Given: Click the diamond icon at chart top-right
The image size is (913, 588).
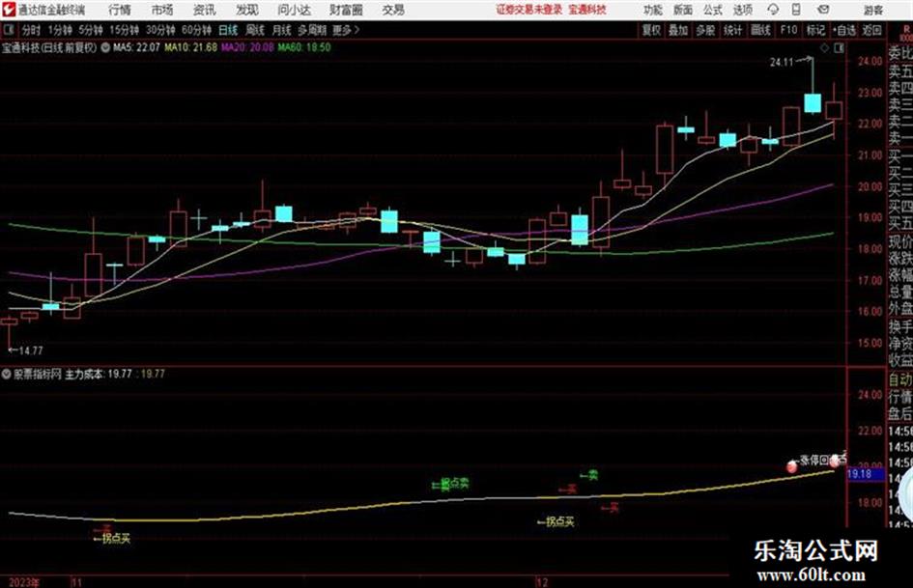Looking at the screenshot, I should click(x=824, y=48).
